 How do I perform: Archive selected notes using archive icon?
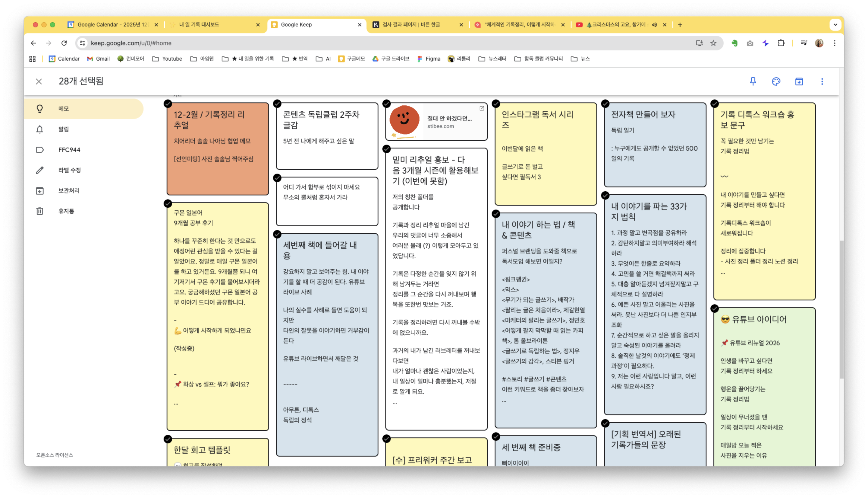tap(799, 82)
